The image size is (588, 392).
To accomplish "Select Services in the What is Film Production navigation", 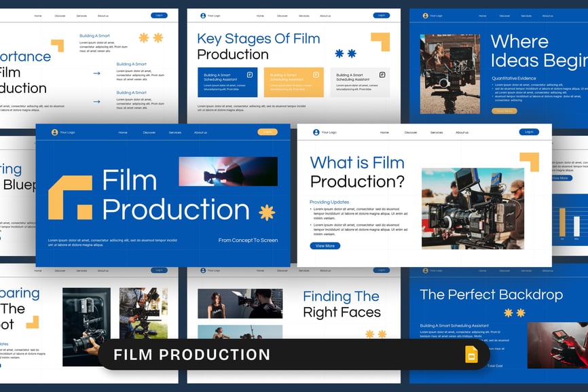I will [x=437, y=132].
